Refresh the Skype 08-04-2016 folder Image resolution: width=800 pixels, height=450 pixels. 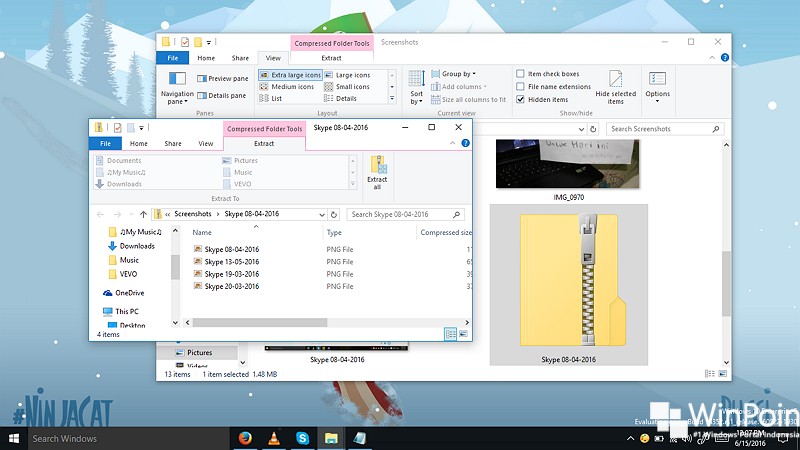pos(334,214)
